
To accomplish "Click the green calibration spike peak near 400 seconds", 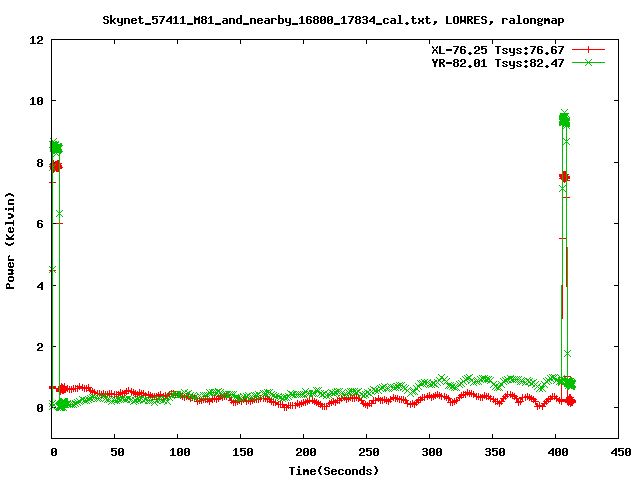I will (564, 119).
